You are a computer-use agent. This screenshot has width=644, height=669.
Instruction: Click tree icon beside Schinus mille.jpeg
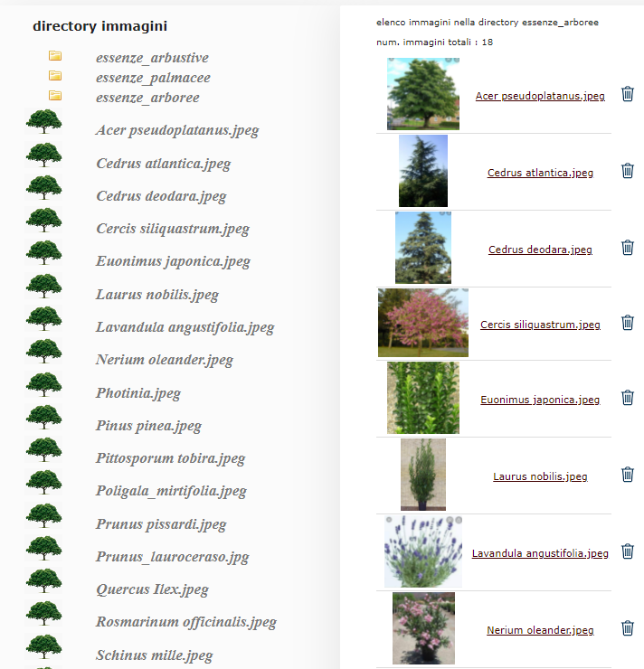coord(43,646)
